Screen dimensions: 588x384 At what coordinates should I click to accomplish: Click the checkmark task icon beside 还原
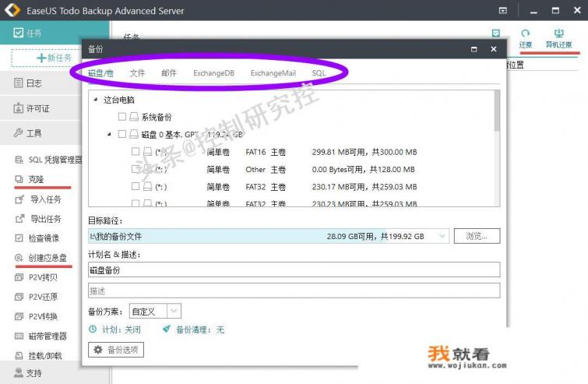pos(496,33)
